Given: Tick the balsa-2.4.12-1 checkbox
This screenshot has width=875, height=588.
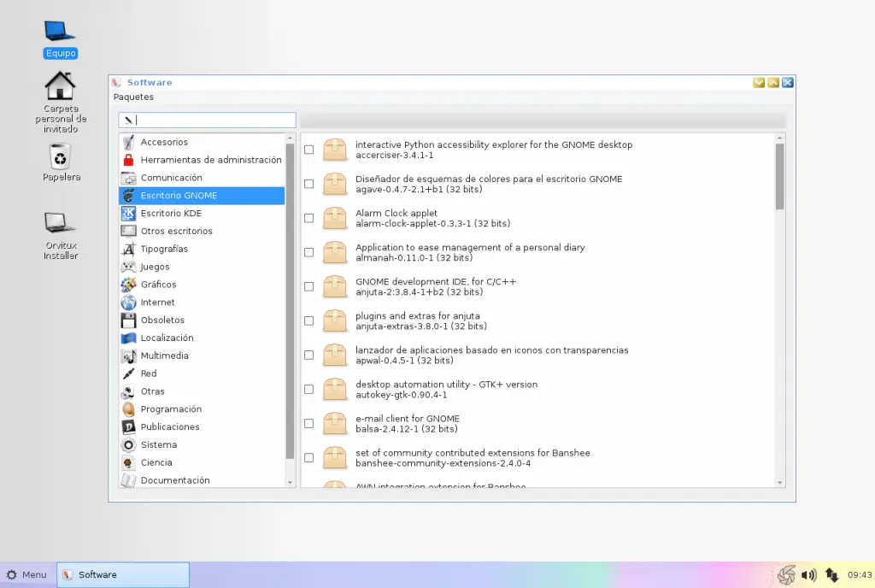Looking at the screenshot, I should coord(308,423).
